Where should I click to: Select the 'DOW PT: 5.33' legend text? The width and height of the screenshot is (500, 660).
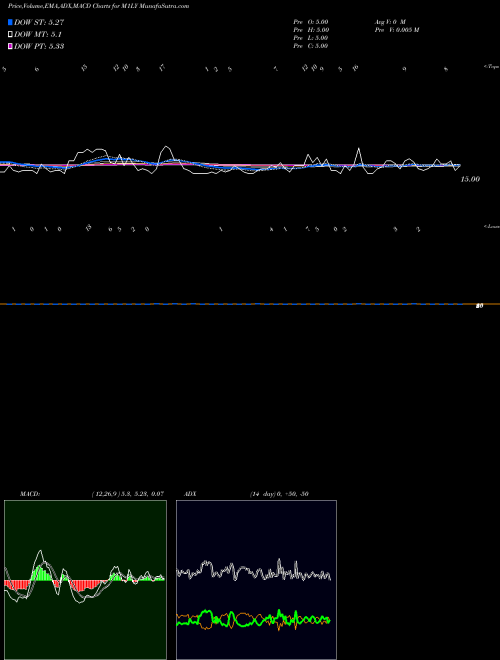39,46
